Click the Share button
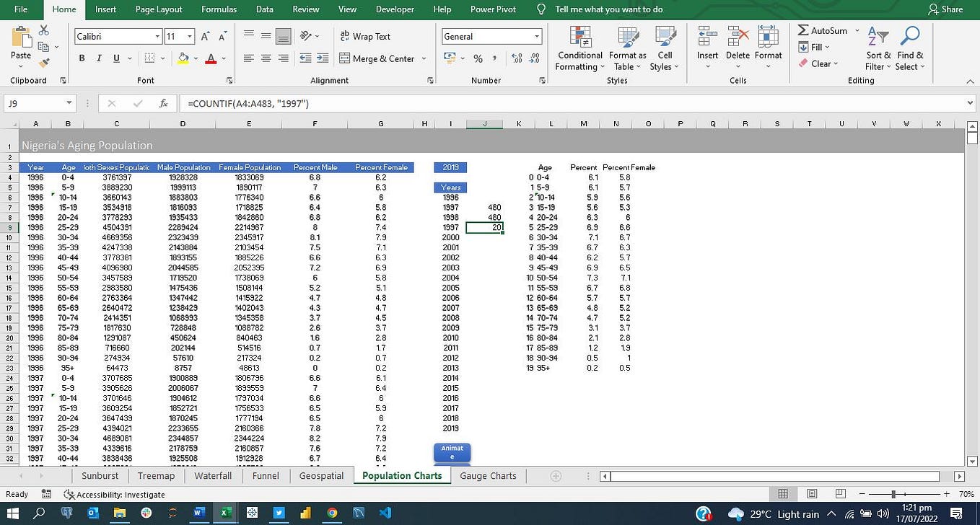This screenshot has width=980, height=525. [945, 9]
